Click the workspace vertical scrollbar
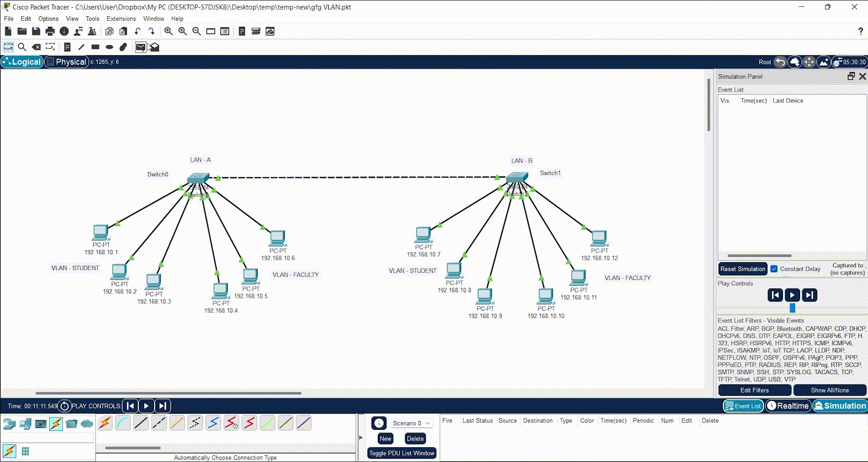The height and width of the screenshot is (462, 868). click(709, 105)
